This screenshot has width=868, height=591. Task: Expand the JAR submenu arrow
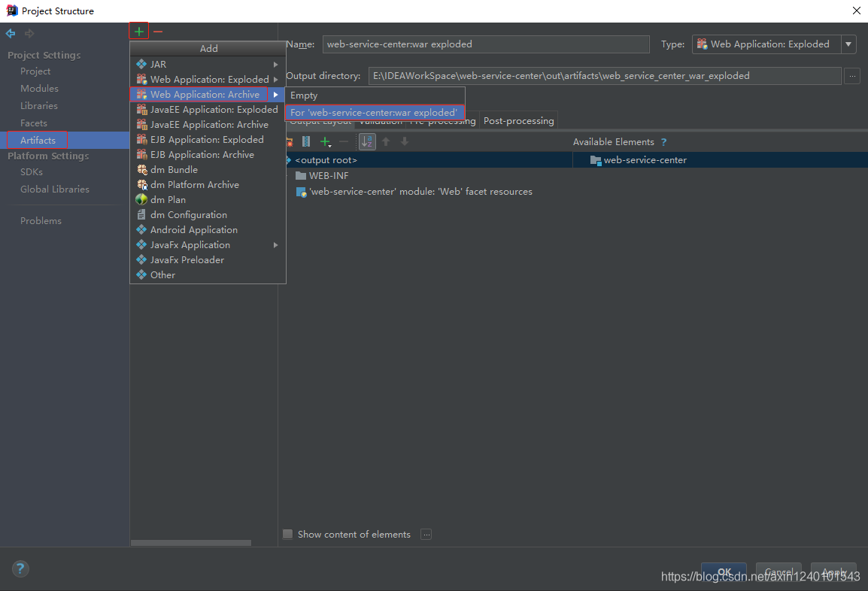click(x=276, y=64)
